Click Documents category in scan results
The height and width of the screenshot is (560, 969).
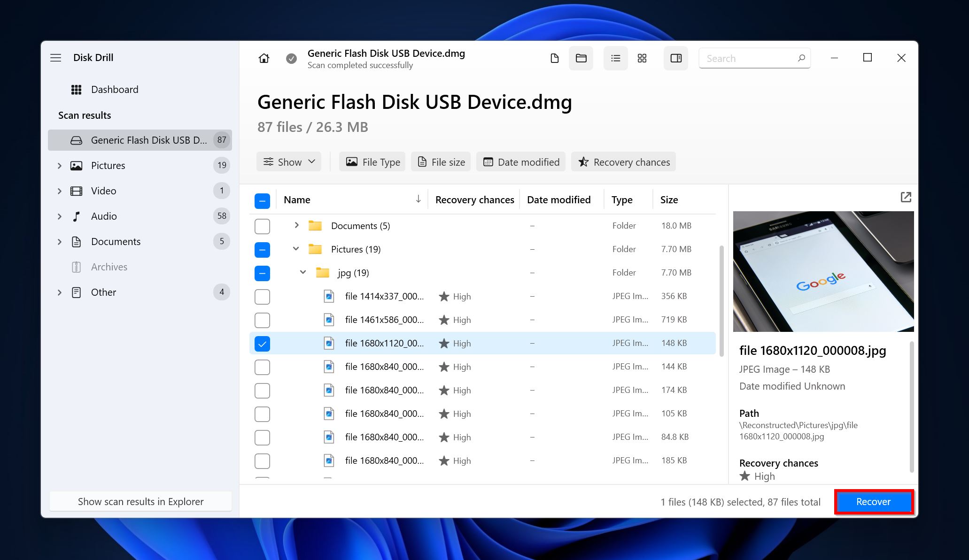116,241
